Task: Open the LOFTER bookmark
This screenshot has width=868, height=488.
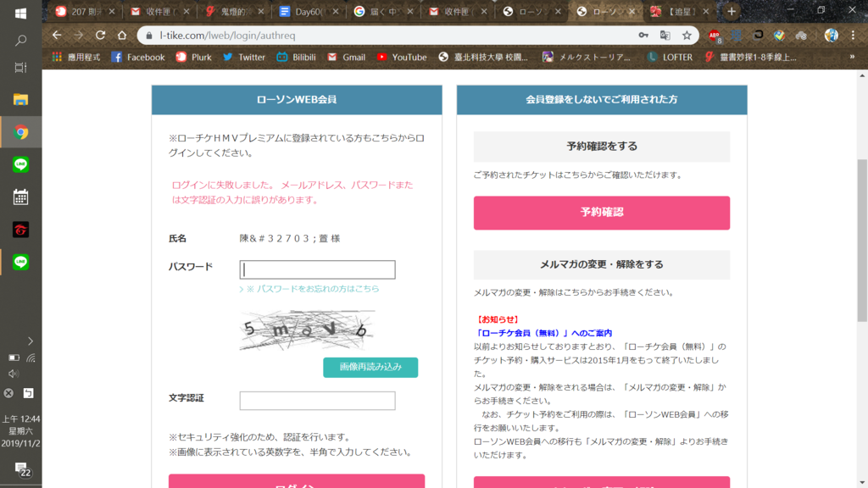Action: pos(670,57)
